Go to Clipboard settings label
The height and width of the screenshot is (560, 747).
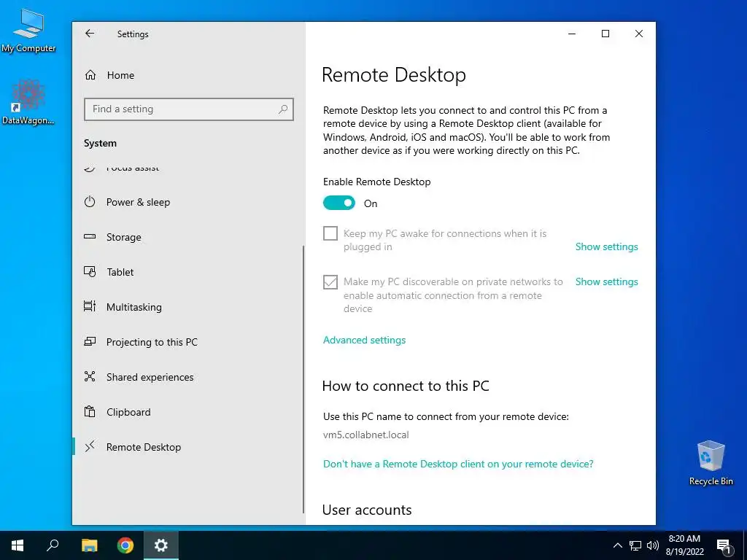(x=128, y=412)
